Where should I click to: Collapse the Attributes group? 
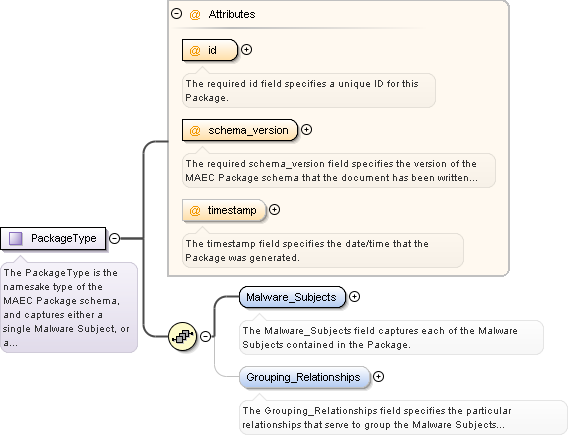coord(177,14)
